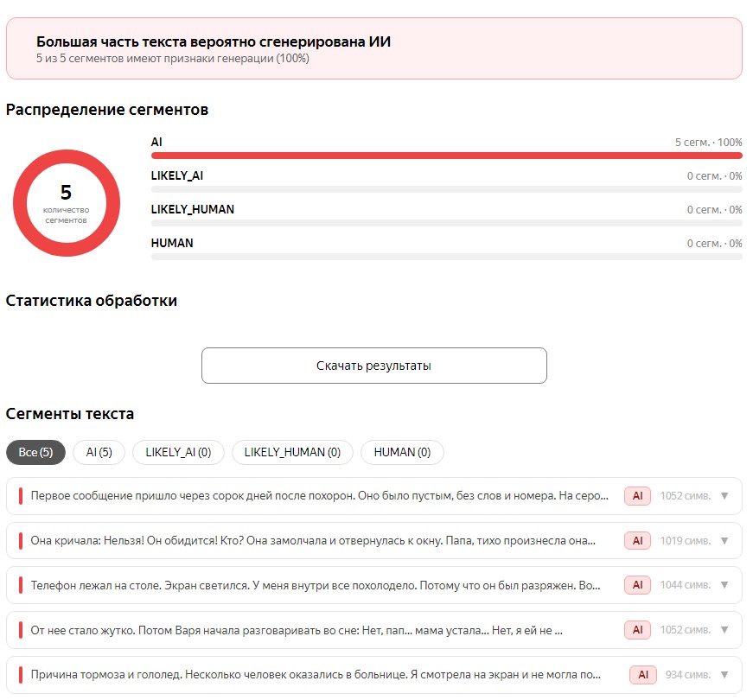Viewport: 753px width, 700px height.
Task: Show only 'LIKELY_HUMAN (0)' segments
Action: pyautogui.click(x=292, y=452)
